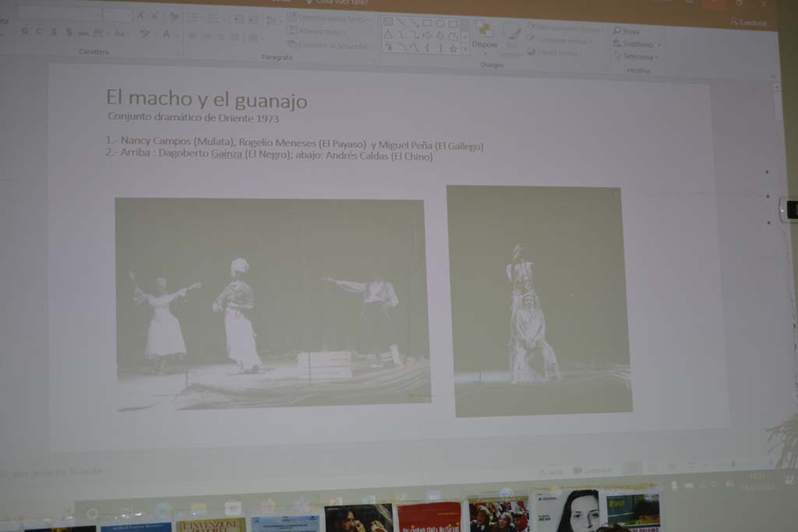Select the left brace shape
Viewport: 798px width, 532px height.
(428, 48)
